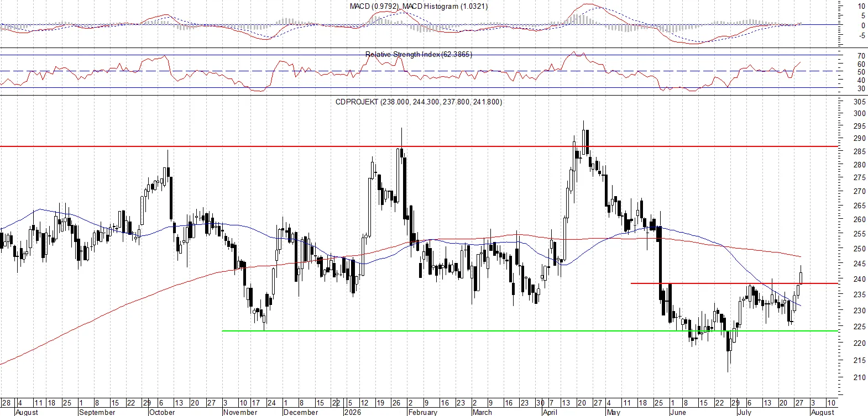The height and width of the screenshot is (416, 868).
Task: Select the 210 price axis value
Action: pos(860,378)
